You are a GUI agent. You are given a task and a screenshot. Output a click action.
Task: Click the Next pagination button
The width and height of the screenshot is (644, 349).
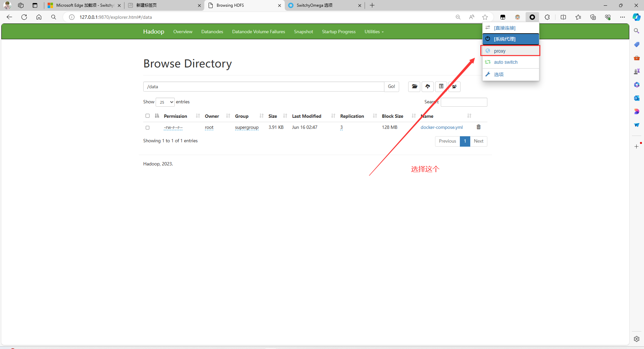coord(479,141)
